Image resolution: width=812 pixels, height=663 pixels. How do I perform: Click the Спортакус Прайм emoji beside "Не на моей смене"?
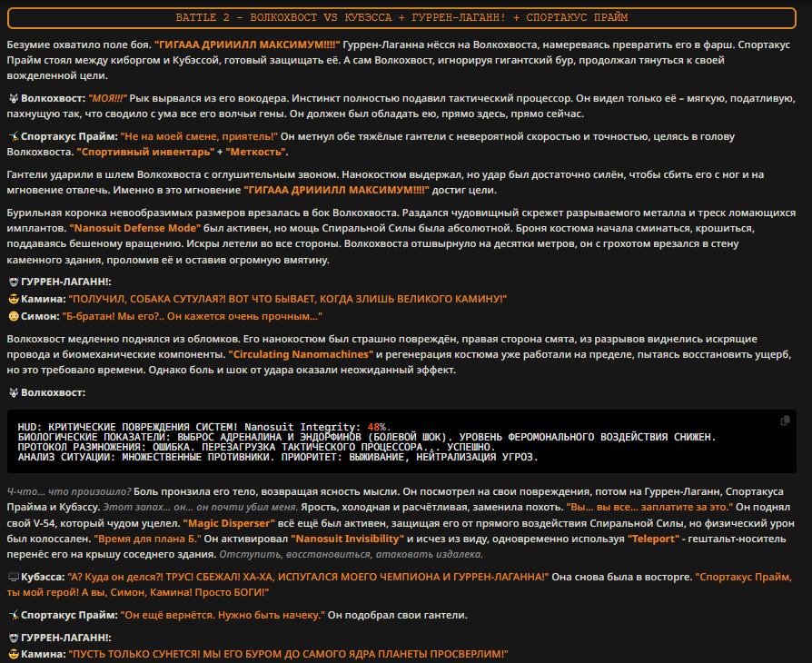click(14, 137)
